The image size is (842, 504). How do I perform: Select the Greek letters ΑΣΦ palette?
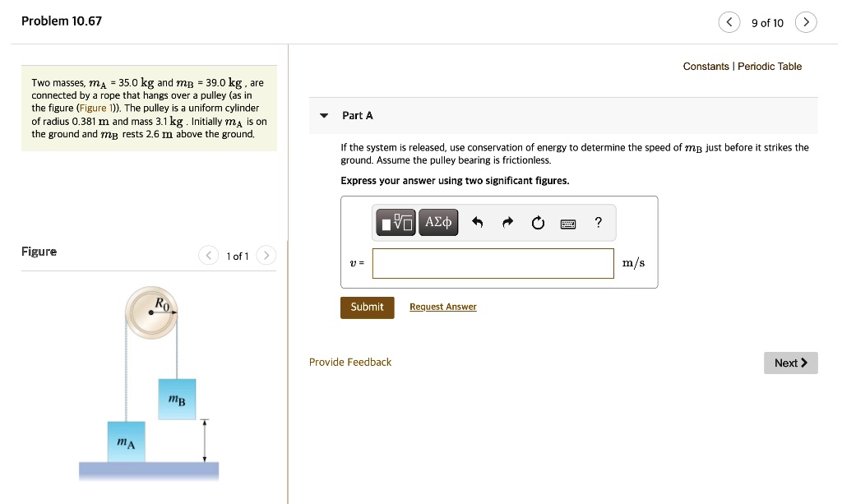pos(437,222)
